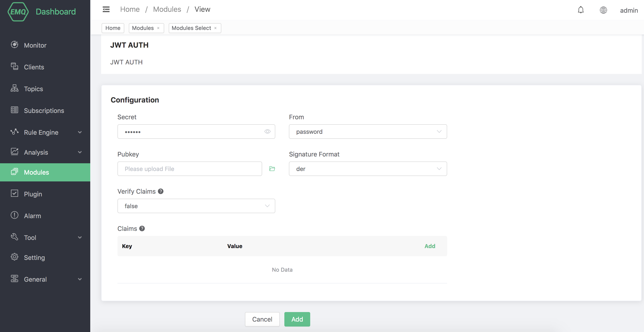Click the hamburger sidebar collapse icon
The image size is (644, 332).
(x=106, y=9)
